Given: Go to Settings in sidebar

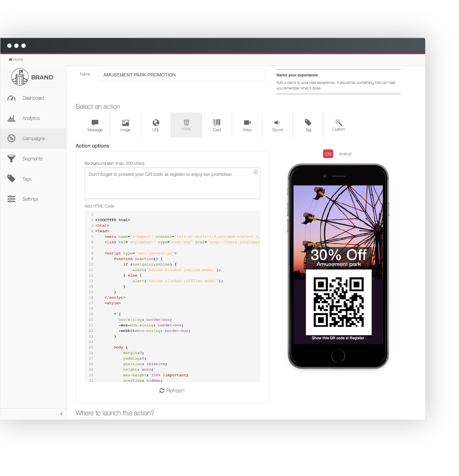Looking at the screenshot, I should pyautogui.click(x=33, y=199).
